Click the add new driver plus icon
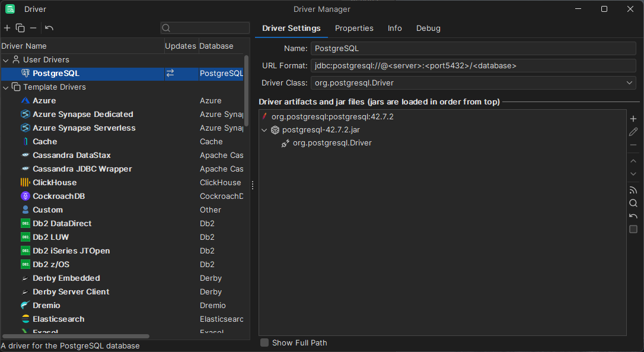Screen dimensions: 644x352 7,28
